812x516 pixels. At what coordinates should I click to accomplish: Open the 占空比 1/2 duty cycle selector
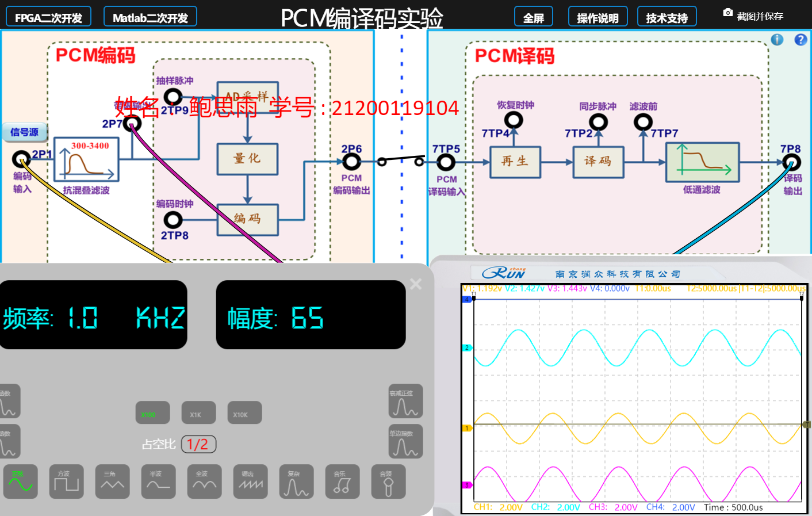click(198, 444)
